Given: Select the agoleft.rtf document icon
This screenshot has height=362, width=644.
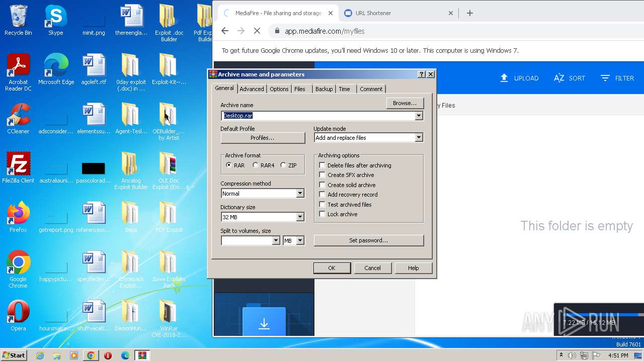Looking at the screenshot, I should click(94, 69).
